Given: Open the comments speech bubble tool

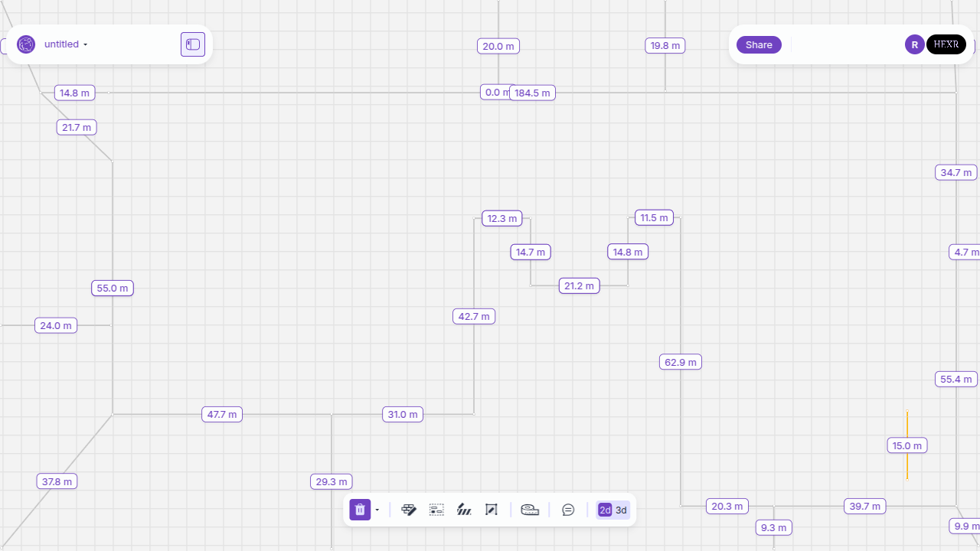Looking at the screenshot, I should pyautogui.click(x=568, y=510).
